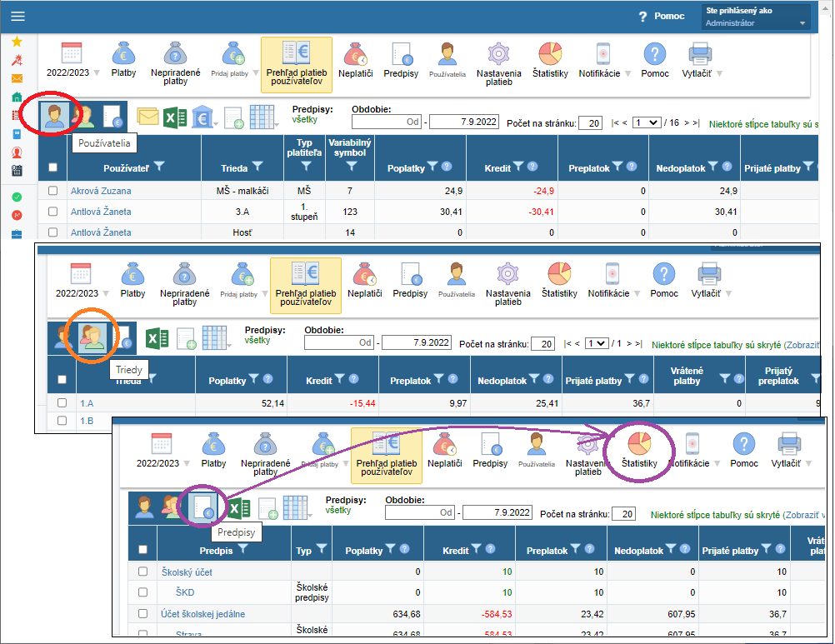Open the Používateľ column filter

tap(158, 167)
